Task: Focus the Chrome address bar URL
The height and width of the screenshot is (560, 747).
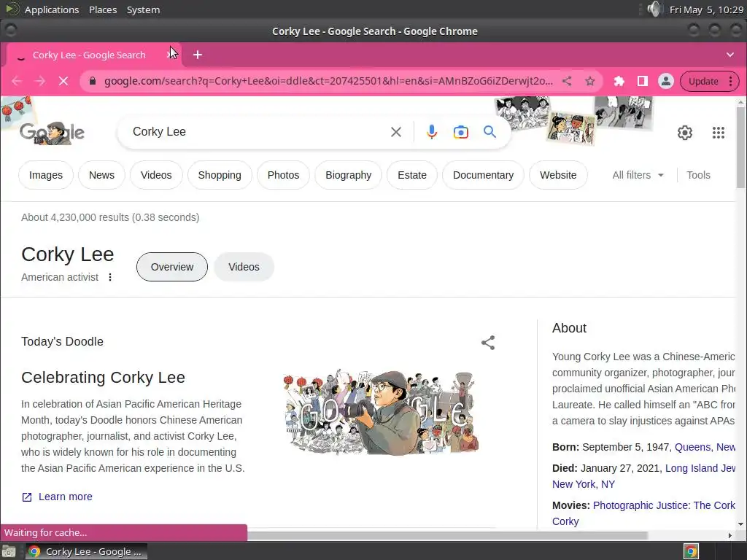Action: click(x=328, y=81)
